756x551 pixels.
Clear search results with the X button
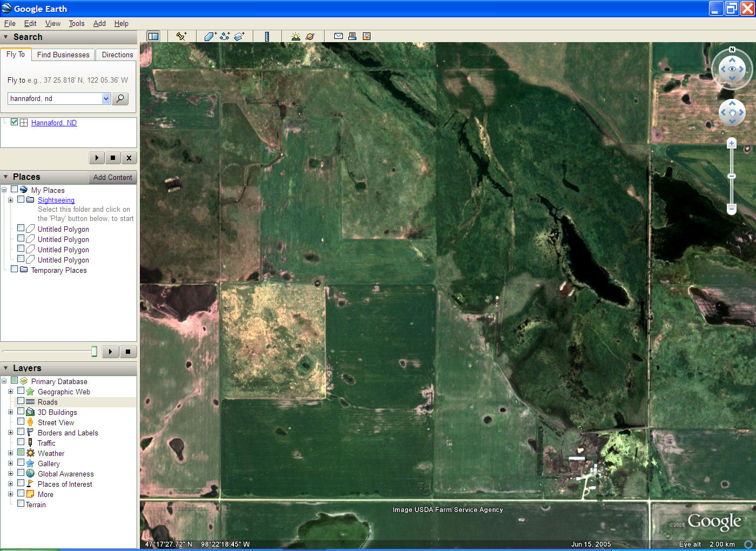pos(129,158)
